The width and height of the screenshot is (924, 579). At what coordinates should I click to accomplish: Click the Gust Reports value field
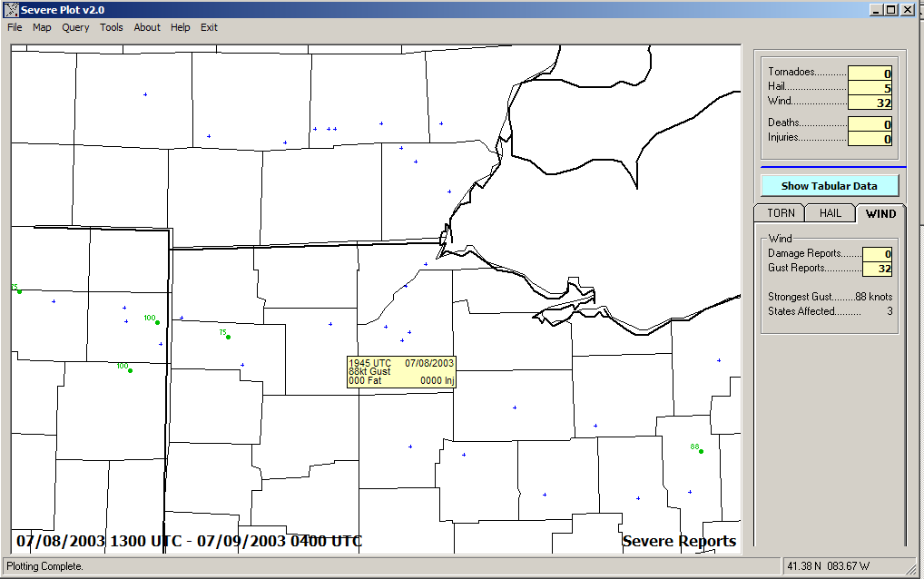[x=878, y=269]
